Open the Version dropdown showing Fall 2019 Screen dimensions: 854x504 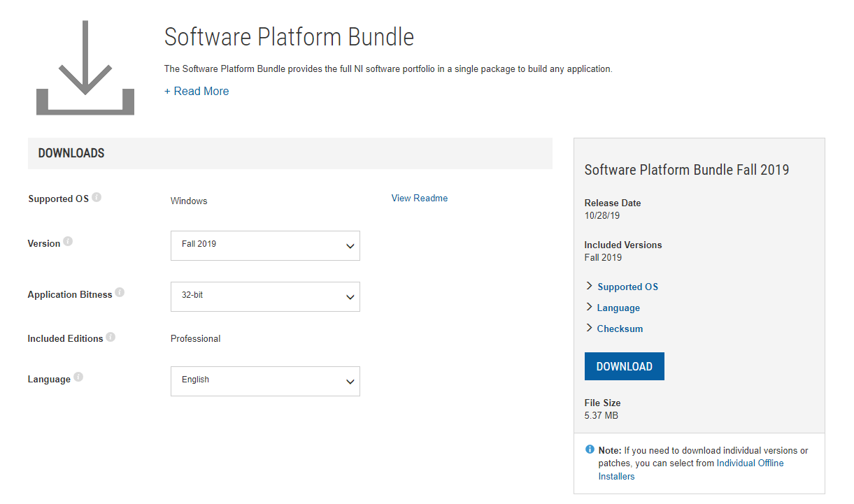265,245
